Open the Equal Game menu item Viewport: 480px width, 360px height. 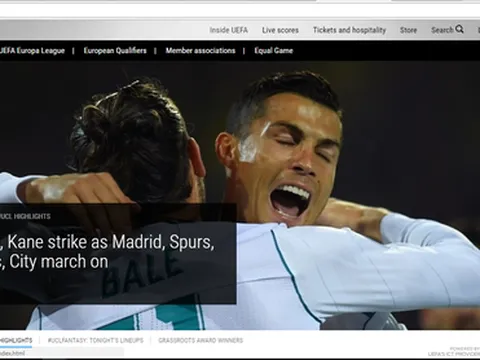274,51
